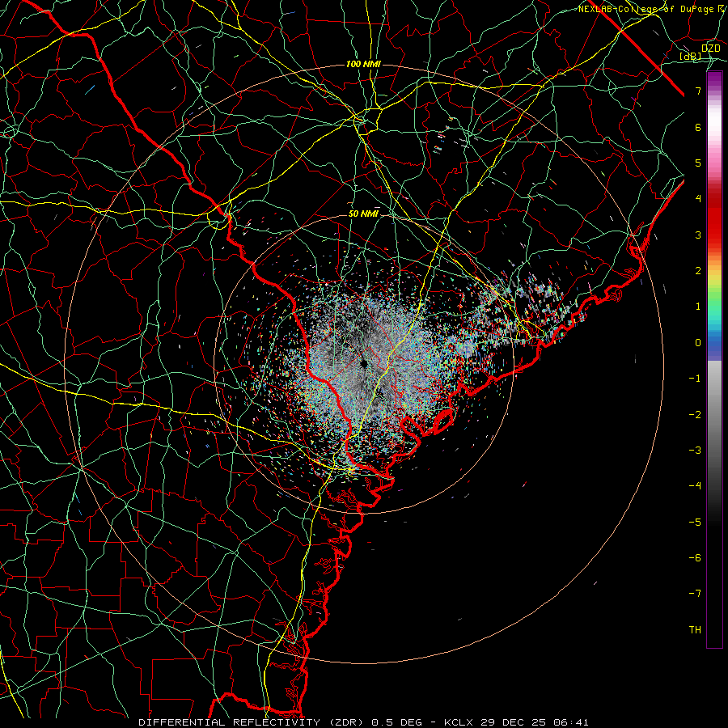The image size is (728, 728).
Task: Click the "06:41" timestamp
Action: (x=572, y=722)
